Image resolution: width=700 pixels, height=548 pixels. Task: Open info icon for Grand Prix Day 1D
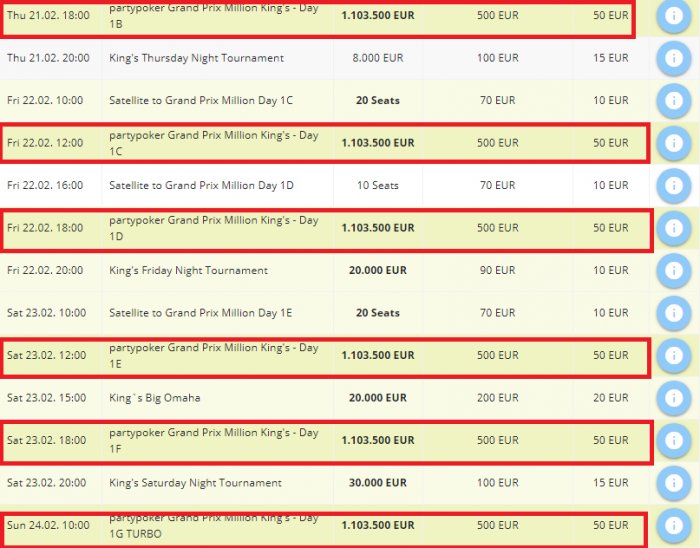[674, 228]
